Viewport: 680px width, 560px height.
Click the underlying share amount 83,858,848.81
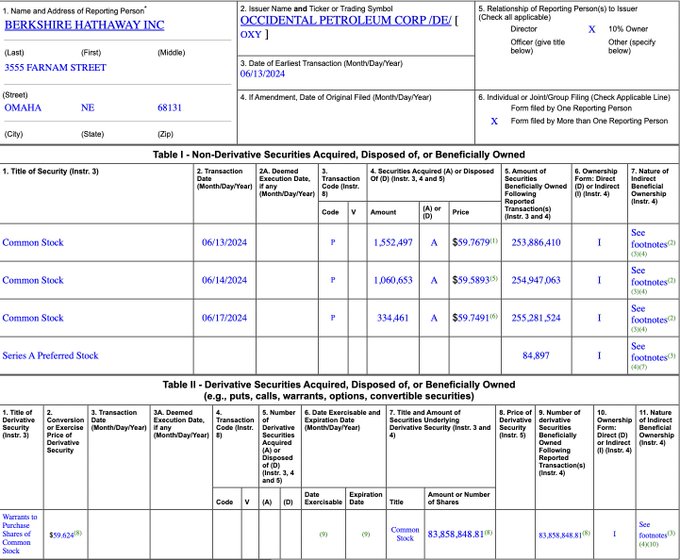click(x=455, y=534)
